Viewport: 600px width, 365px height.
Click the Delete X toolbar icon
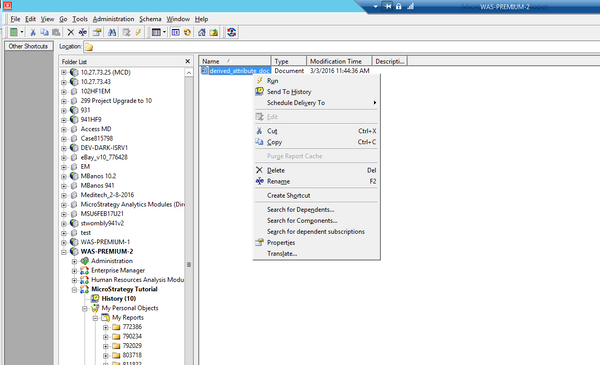(x=71, y=33)
